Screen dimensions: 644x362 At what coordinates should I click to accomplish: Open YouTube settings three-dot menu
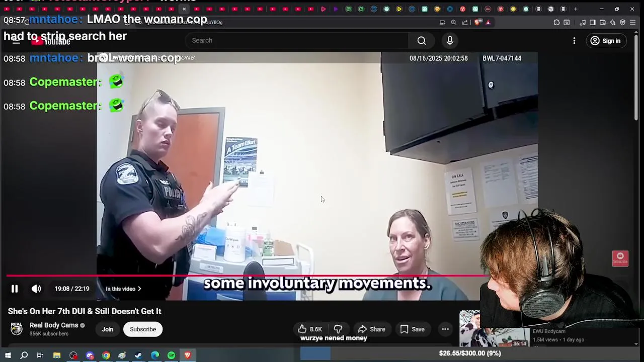coord(574,41)
